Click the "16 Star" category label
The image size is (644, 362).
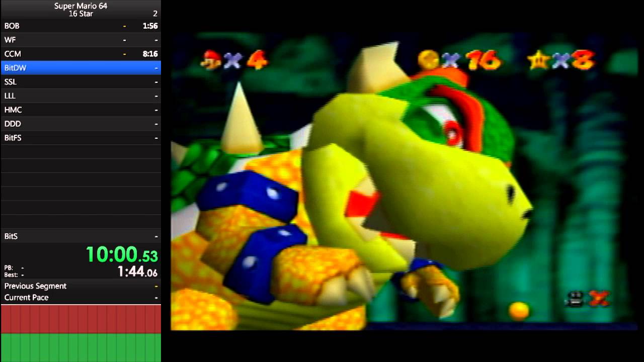click(x=80, y=14)
